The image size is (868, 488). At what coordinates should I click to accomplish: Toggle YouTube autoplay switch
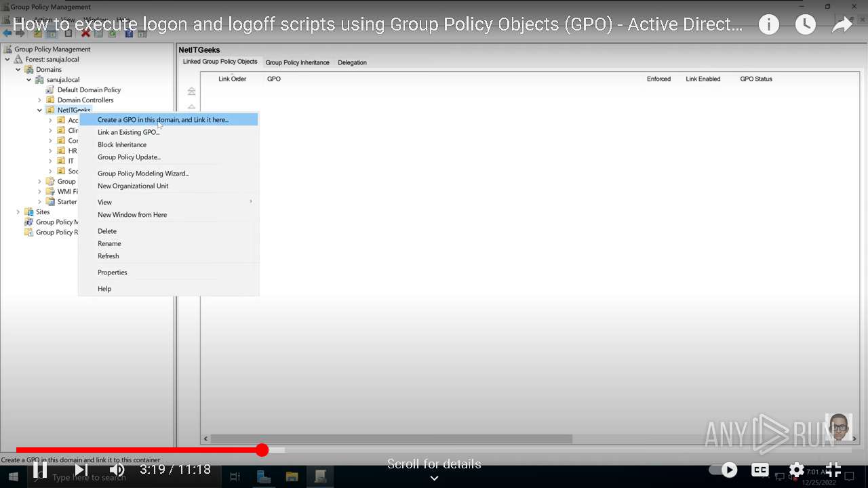[x=724, y=470]
